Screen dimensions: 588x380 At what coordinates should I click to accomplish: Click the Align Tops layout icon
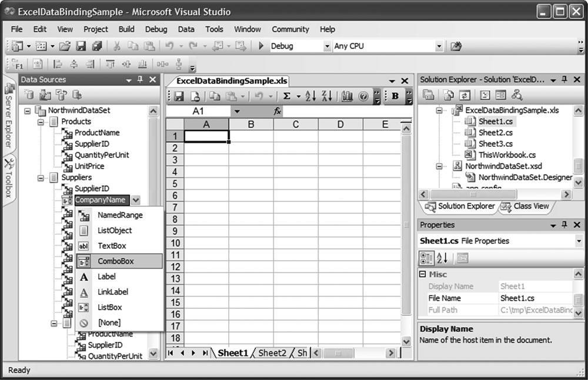click(x=110, y=64)
